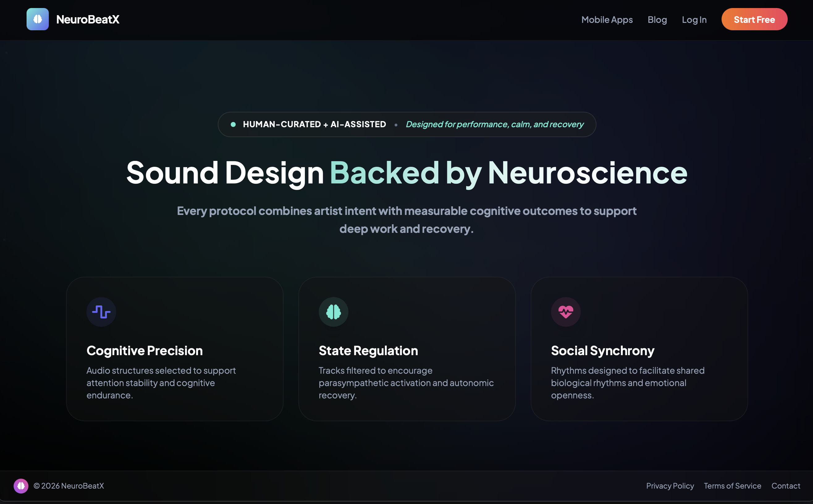View the Terms of Service
This screenshot has height=504, width=813.
(x=732, y=486)
